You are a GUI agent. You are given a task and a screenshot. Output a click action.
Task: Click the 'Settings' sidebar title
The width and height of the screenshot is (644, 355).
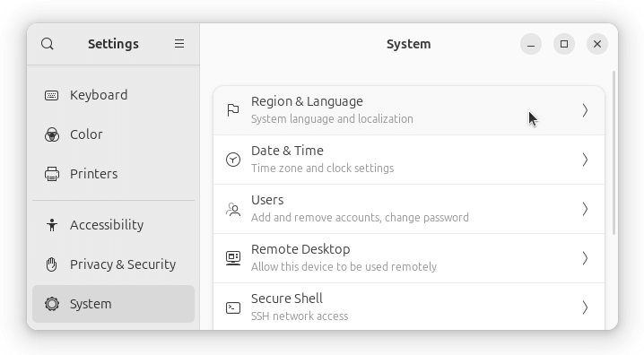coord(113,44)
